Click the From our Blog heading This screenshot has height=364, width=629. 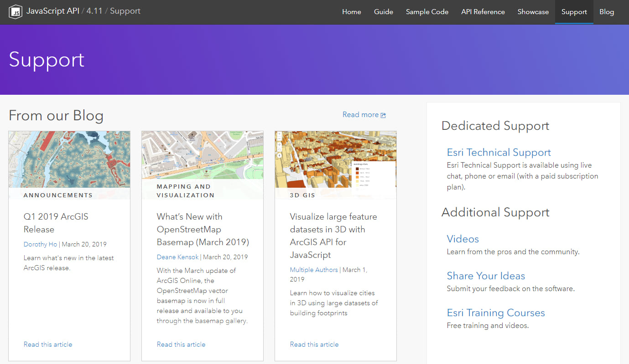[56, 116]
